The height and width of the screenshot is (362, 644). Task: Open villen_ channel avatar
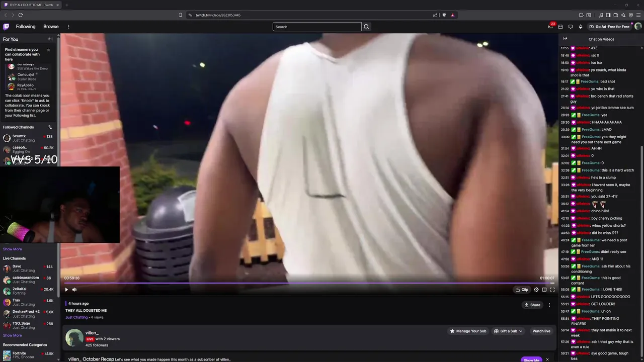coord(74,338)
